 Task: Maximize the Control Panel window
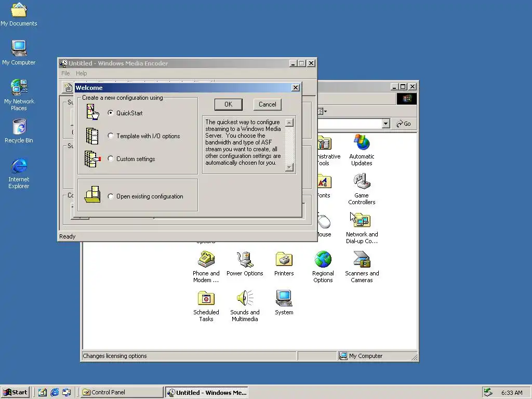click(x=403, y=87)
